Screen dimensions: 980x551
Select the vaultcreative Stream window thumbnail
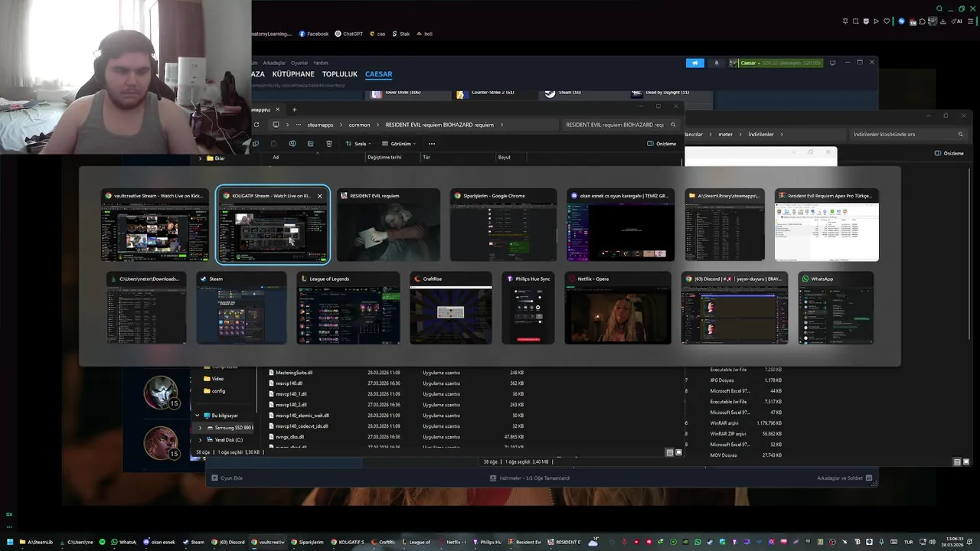pyautogui.click(x=155, y=225)
